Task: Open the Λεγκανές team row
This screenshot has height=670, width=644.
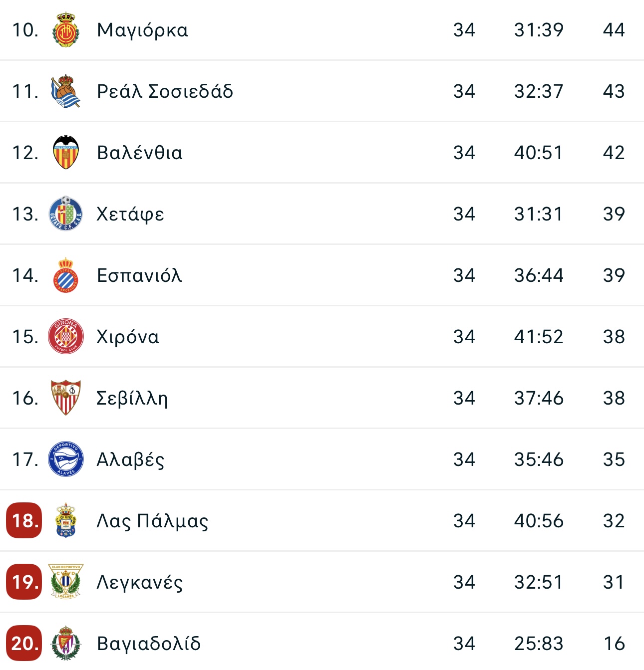Action: (322, 582)
